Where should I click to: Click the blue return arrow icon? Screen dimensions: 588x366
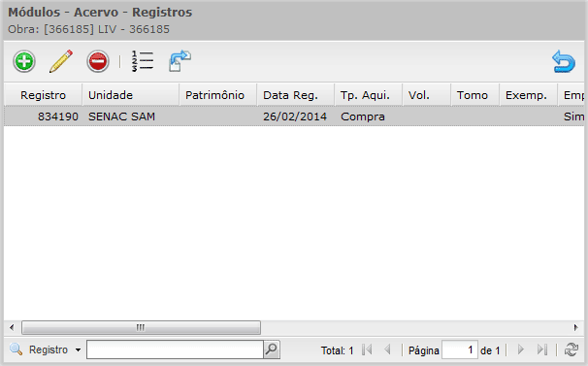coord(563,61)
